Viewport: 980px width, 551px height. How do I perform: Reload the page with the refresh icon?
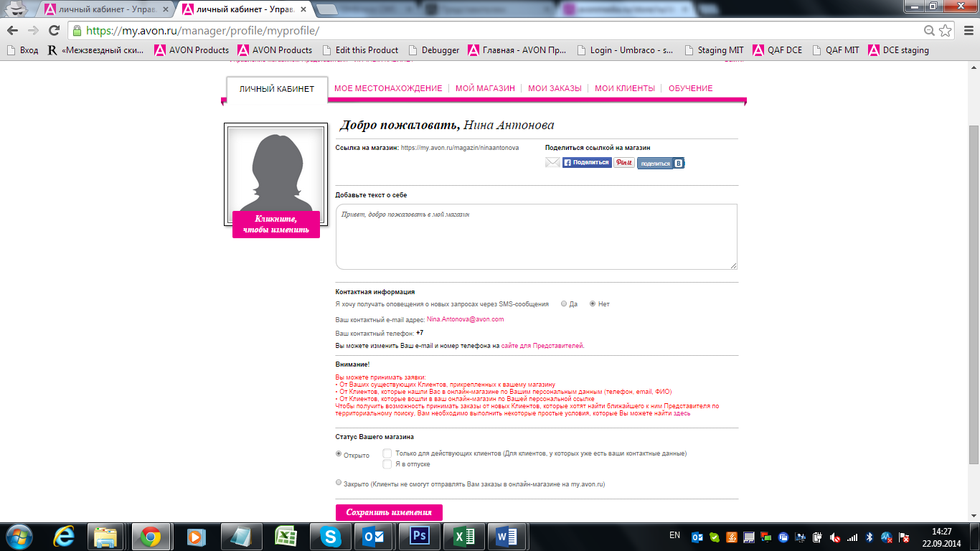click(54, 31)
